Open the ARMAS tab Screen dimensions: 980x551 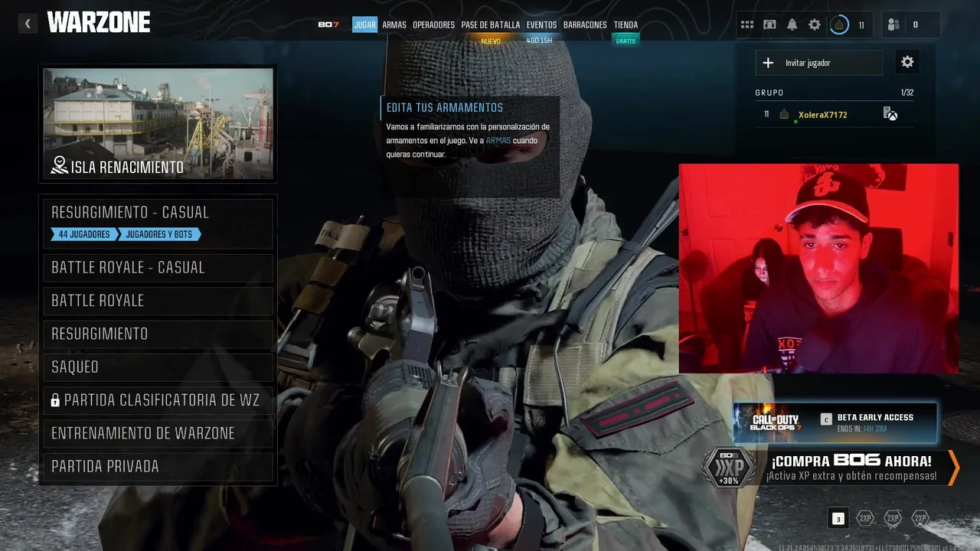(x=394, y=24)
